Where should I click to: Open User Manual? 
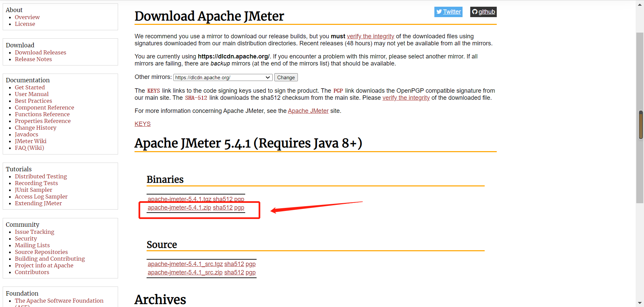[32, 94]
